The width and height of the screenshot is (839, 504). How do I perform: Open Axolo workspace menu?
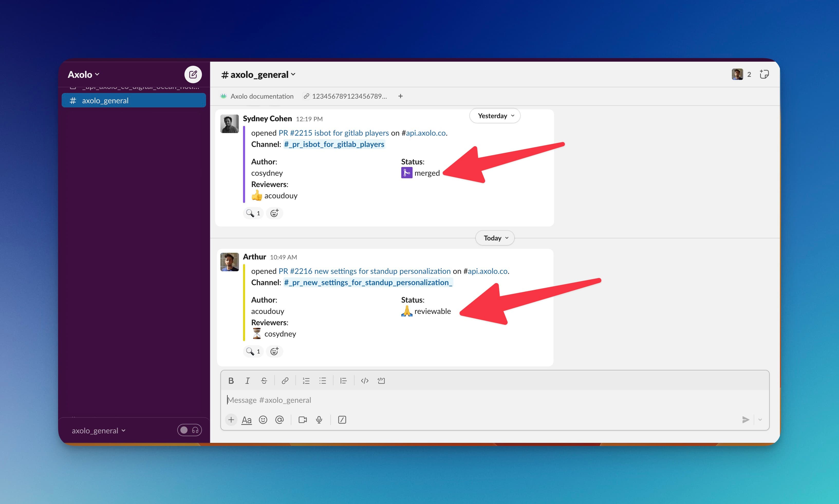point(83,74)
